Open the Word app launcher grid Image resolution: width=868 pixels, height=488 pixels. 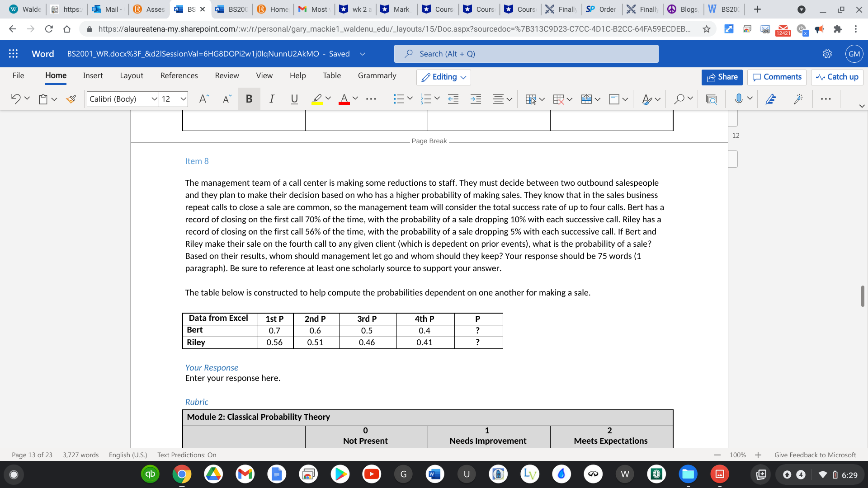pos(13,54)
